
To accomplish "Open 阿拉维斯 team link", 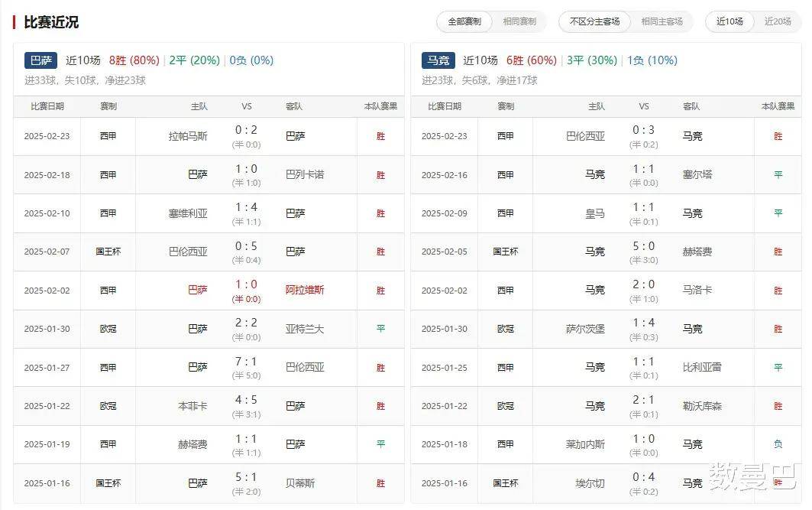I will pos(305,291).
